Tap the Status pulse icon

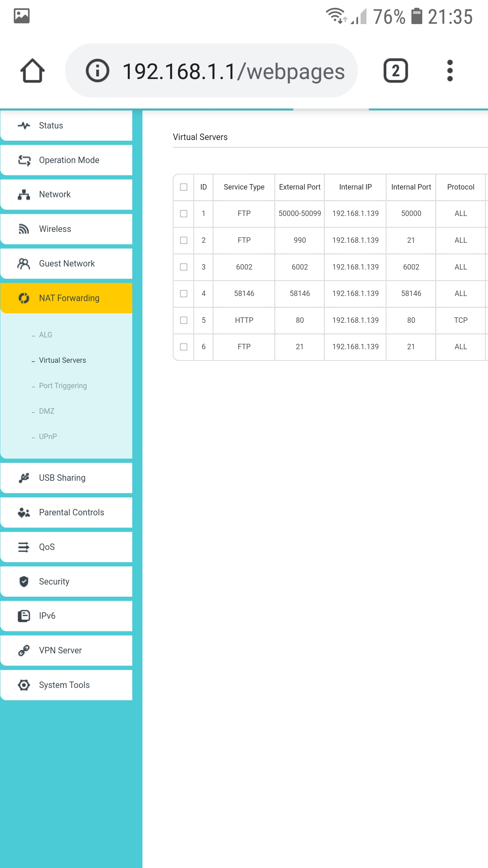tap(24, 125)
